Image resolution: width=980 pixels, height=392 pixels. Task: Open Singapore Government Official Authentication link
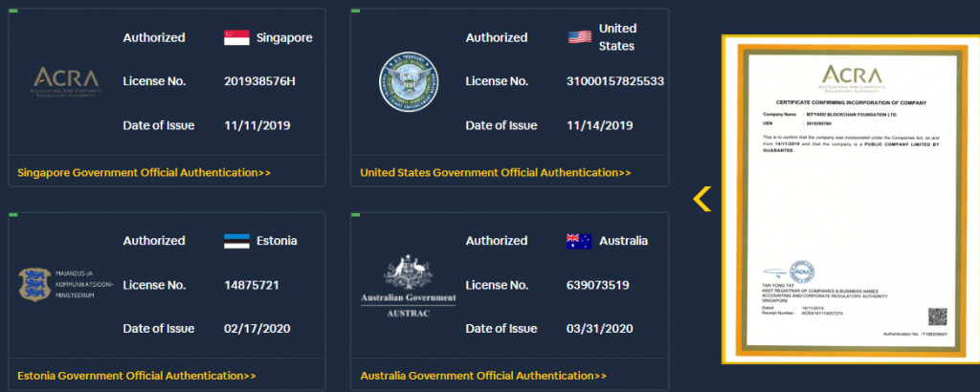pyautogui.click(x=144, y=172)
